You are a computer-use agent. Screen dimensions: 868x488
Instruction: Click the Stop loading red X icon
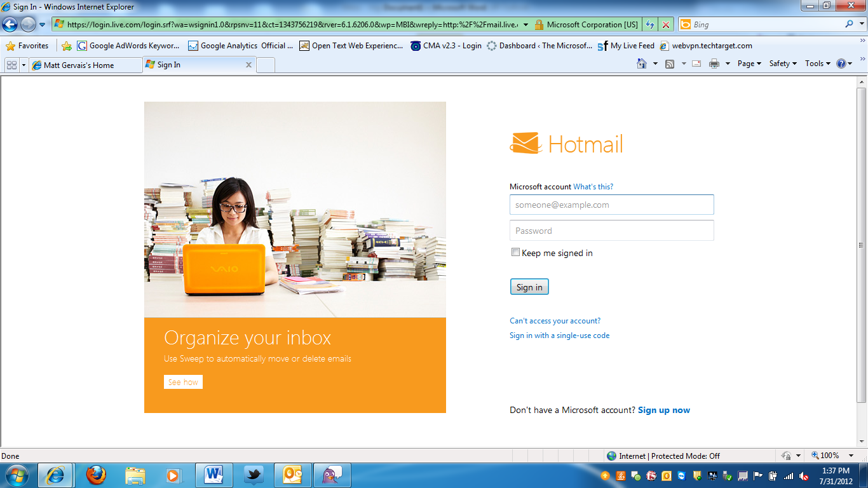tap(665, 25)
